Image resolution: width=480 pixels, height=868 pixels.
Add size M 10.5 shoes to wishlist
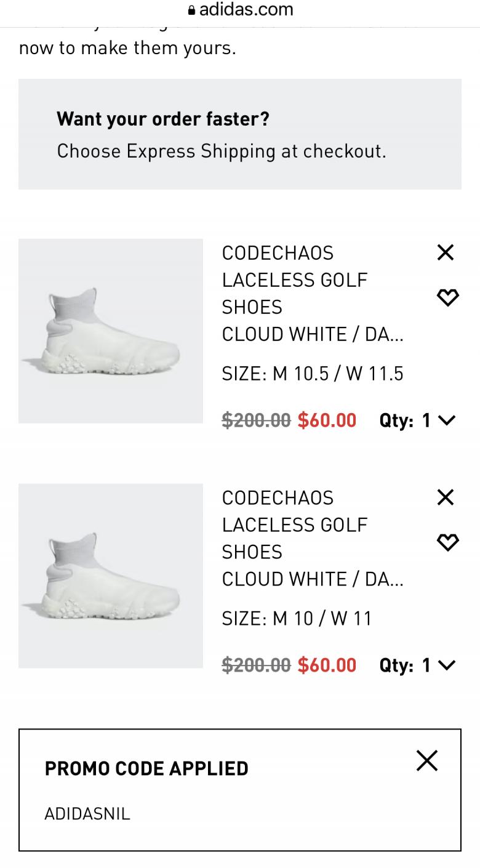click(x=447, y=298)
